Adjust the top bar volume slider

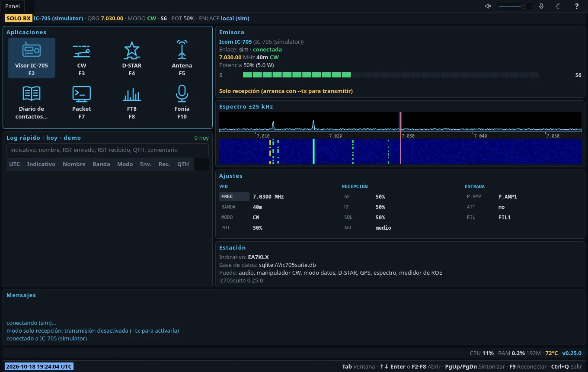[x=514, y=6]
